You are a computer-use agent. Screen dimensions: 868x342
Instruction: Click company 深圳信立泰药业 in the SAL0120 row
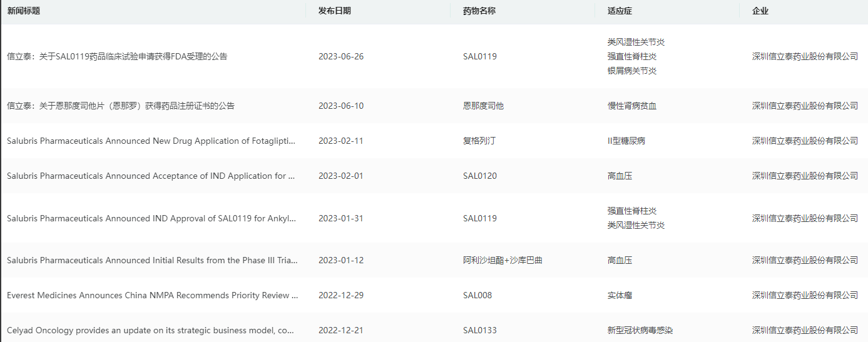click(805, 176)
